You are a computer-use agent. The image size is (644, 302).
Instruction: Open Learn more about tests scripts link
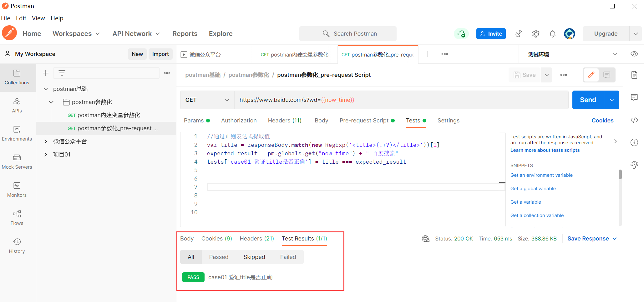tap(545, 150)
